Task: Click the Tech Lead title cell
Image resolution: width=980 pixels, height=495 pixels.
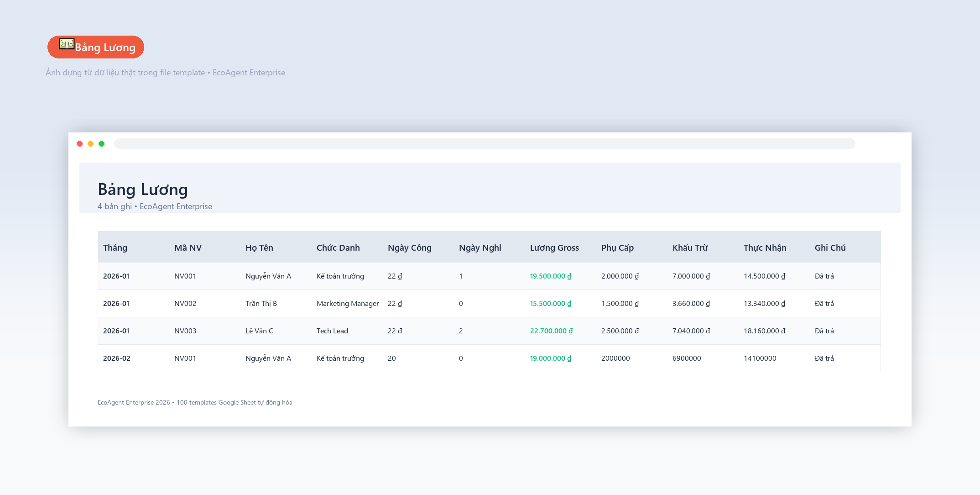Action: pos(332,331)
